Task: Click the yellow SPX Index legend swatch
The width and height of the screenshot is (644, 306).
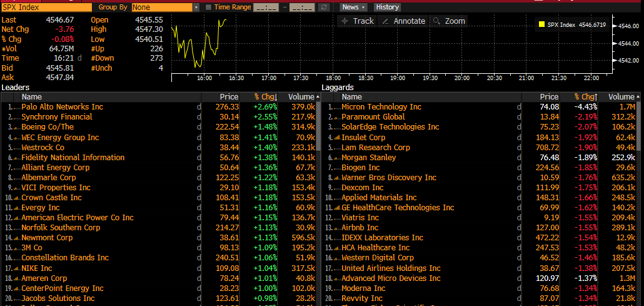Action: click(541, 25)
